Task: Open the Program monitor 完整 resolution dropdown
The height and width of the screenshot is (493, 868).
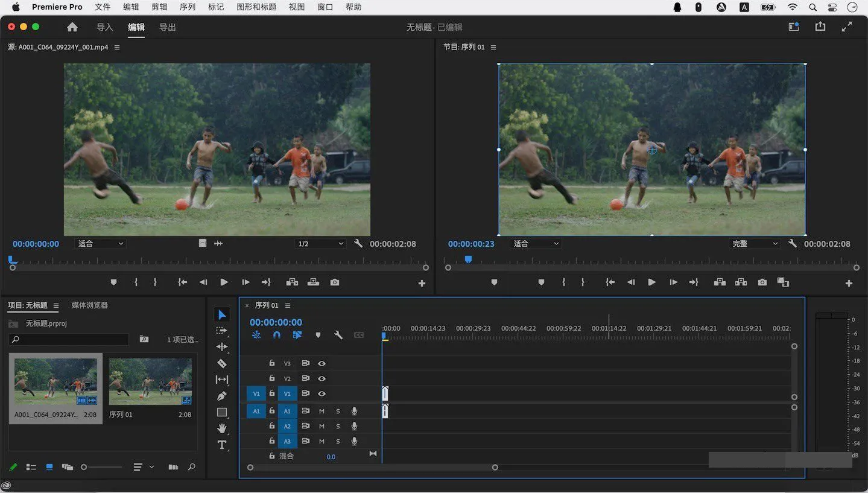Action: 755,244
